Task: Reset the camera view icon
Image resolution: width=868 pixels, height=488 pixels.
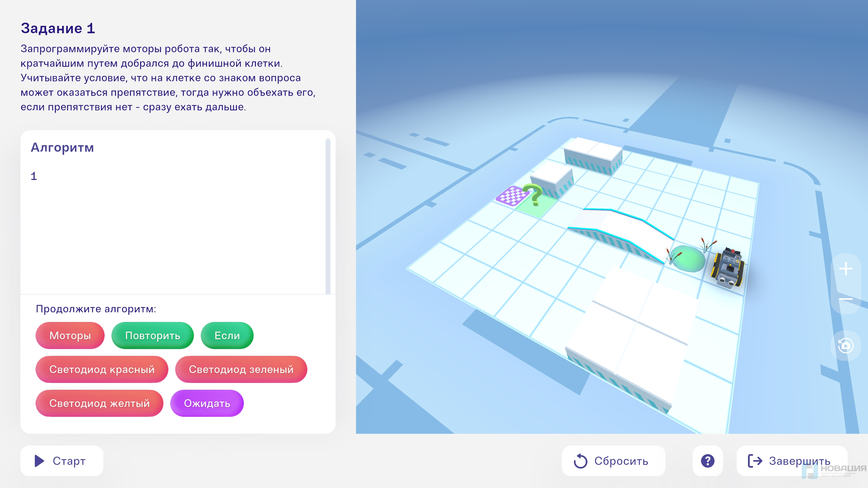Action: click(845, 345)
